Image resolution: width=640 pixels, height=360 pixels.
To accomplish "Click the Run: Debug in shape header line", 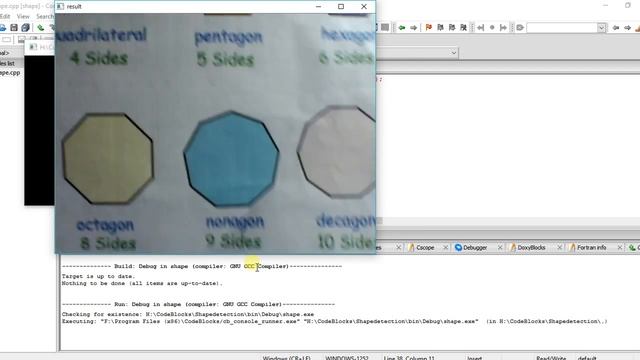I will pyautogui.click(x=198, y=304).
